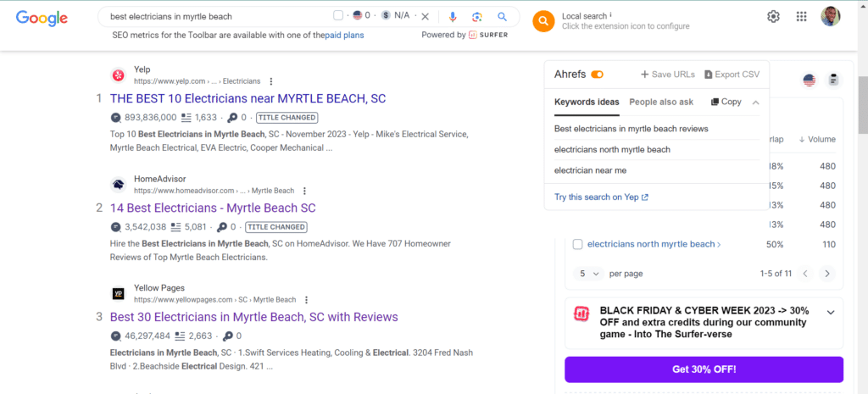Click Export CSV in Ahrefs panel

tap(732, 75)
